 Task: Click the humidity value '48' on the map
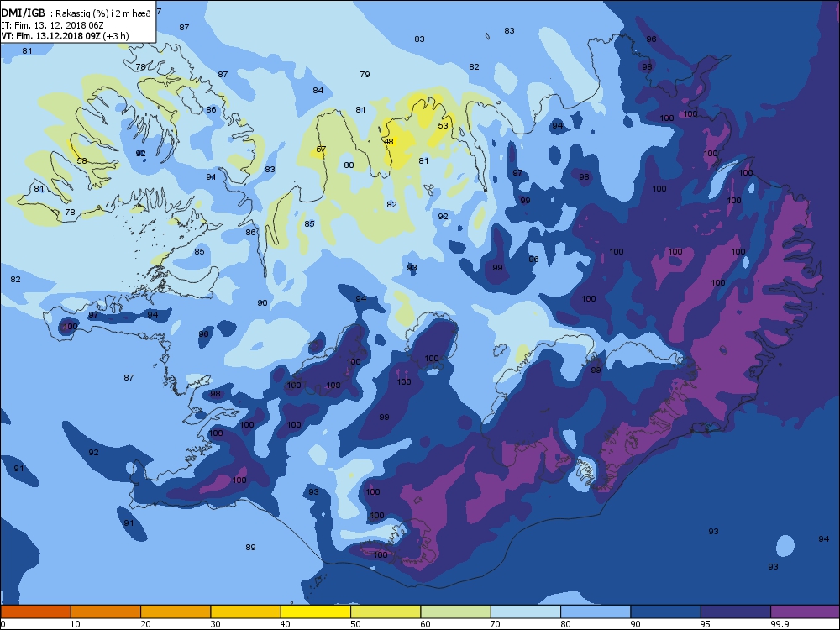point(389,141)
